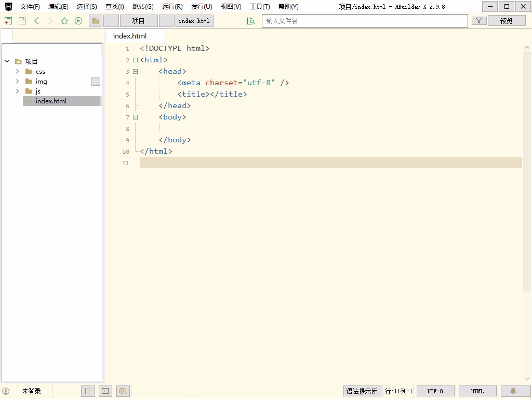Switch to the index.html editor tab

130,36
